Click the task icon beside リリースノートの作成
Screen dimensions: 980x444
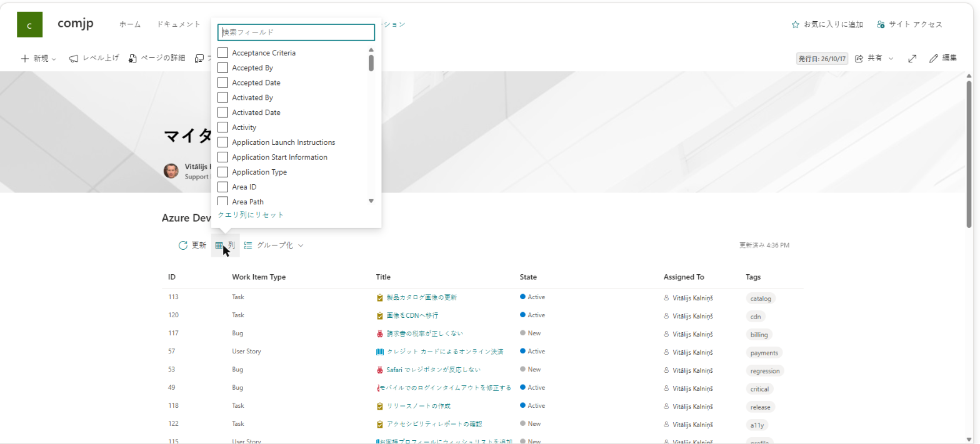pyautogui.click(x=380, y=407)
